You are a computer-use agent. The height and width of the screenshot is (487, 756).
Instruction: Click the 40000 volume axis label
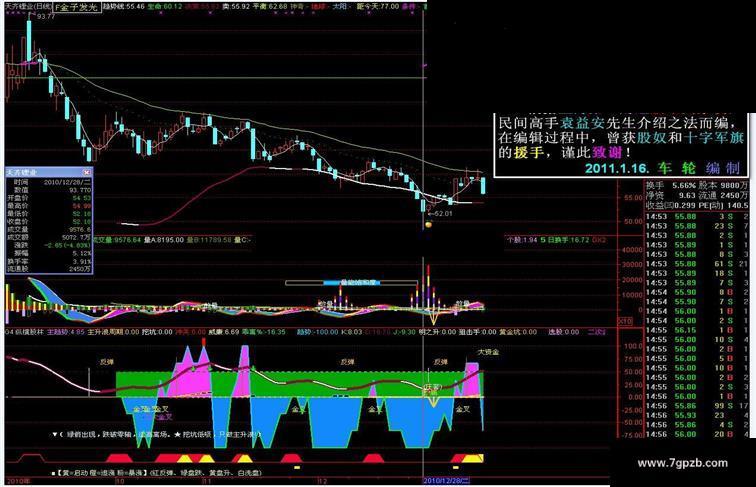click(632, 250)
